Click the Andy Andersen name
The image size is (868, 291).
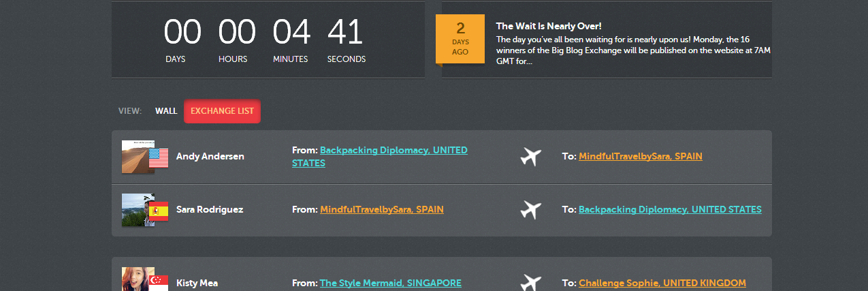[210, 156]
